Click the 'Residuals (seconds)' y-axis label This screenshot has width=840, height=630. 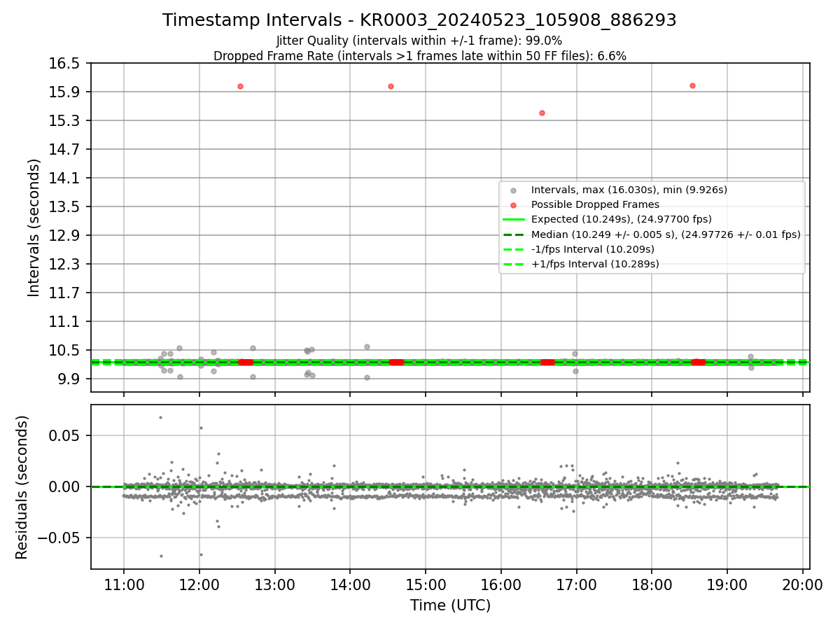point(22,487)
